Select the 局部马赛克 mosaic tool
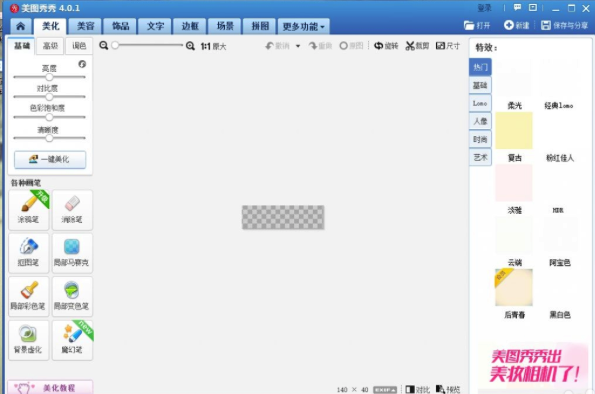The image size is (595, 394). point(72,253)
